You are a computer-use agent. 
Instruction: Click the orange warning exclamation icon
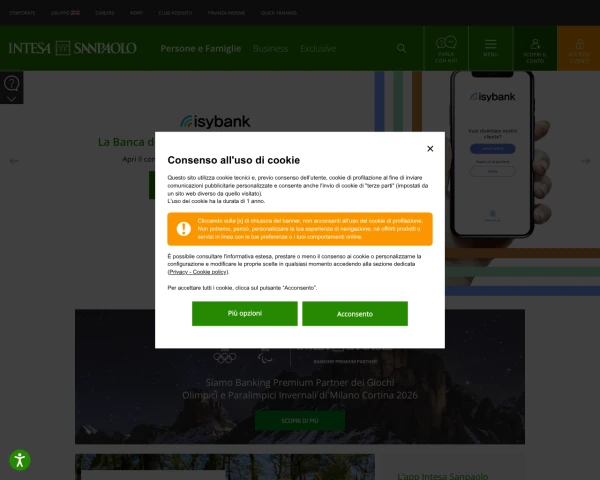pos(184,229)
